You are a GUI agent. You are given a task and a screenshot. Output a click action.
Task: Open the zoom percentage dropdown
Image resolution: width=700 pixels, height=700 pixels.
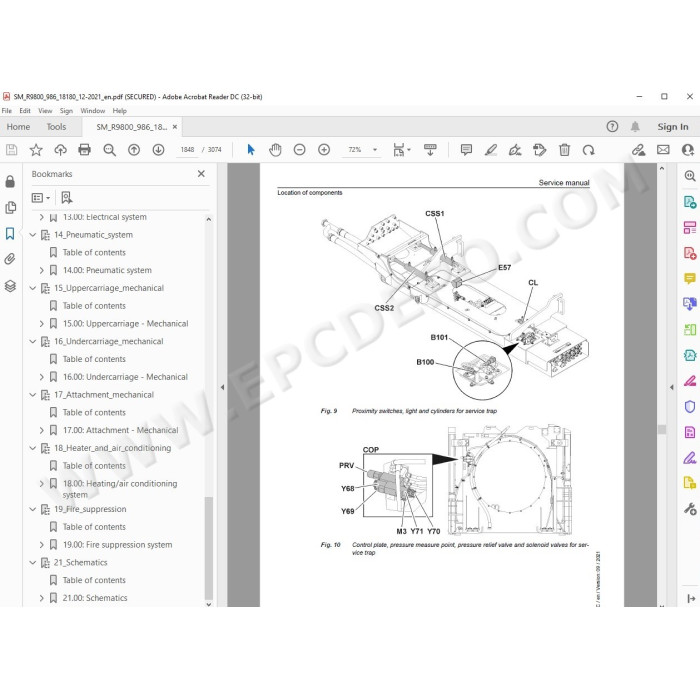click(x=375, y=150)
